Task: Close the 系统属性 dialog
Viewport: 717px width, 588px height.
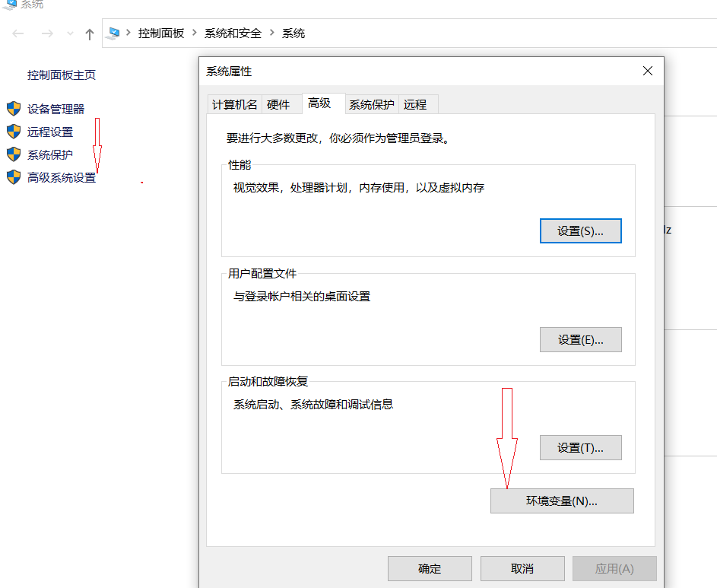Action: pyautogui.click(x=648, y=71)
